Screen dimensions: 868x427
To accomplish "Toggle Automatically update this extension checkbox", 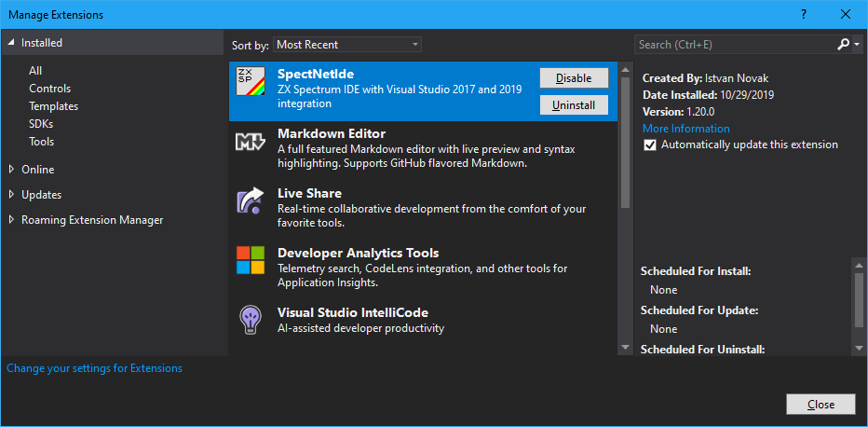I will [650, 145].
